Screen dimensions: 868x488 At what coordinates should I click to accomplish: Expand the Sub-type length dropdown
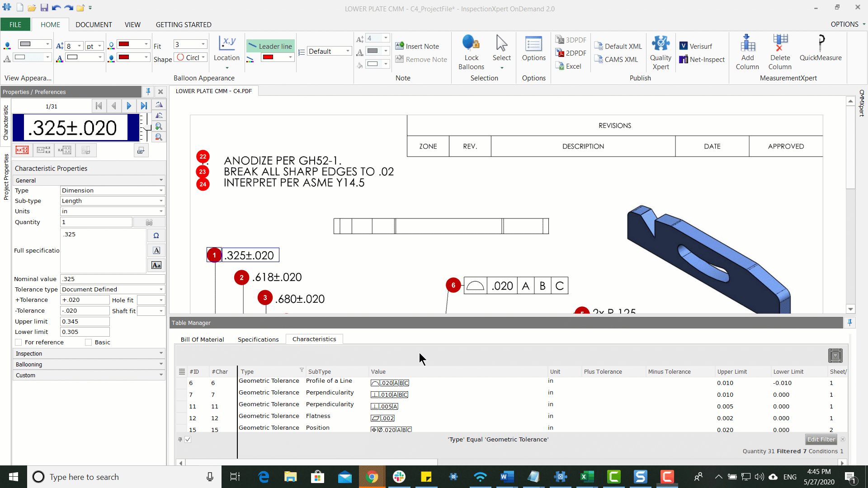(x=161, y=201)
